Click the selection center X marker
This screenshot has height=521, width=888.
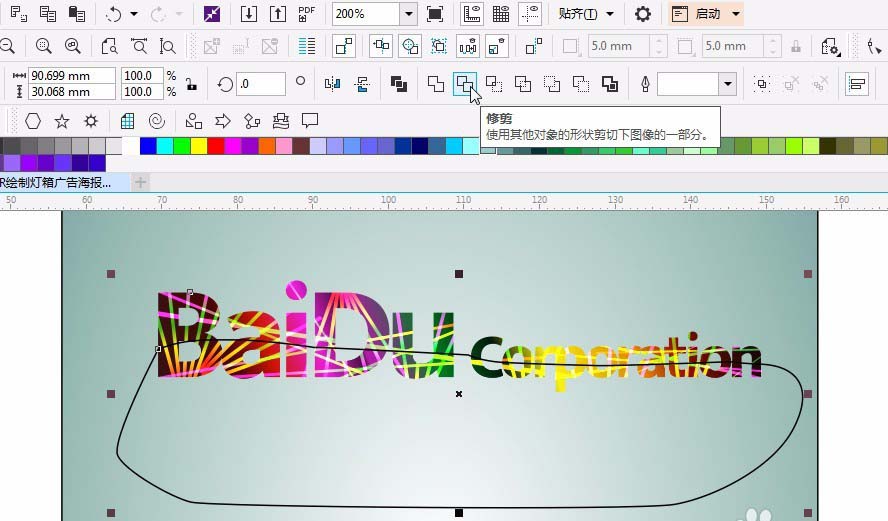point(459,394)
